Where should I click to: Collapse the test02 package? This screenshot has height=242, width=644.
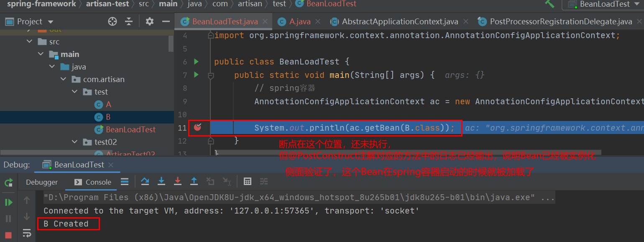pyautogui.click(x=74, y=142)
